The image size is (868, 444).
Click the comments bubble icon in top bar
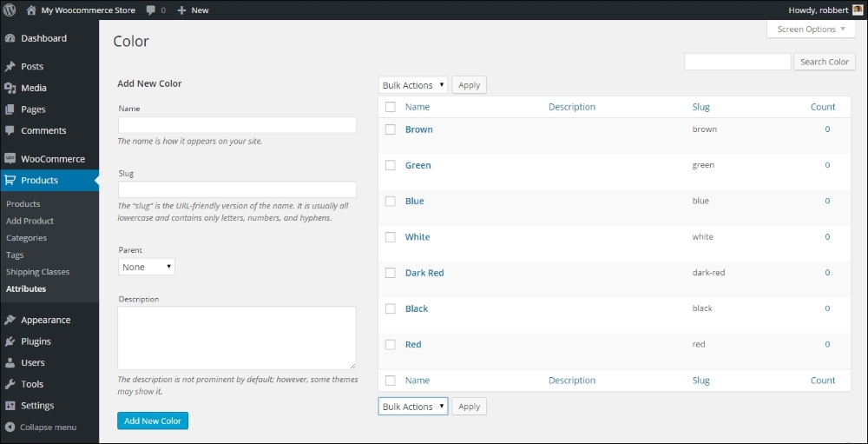coord(152,10)
